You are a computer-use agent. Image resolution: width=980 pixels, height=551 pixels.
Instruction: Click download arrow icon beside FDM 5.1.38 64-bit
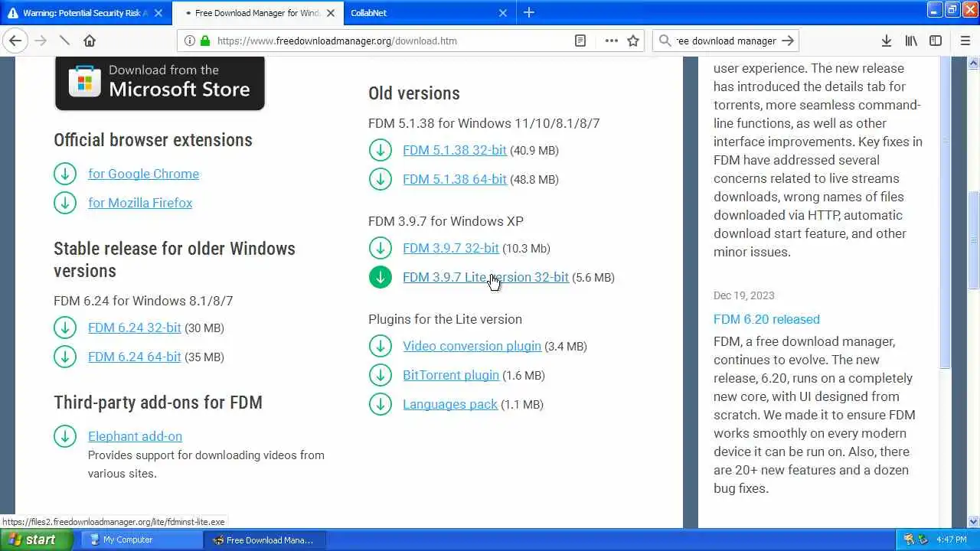click(380, 179)
